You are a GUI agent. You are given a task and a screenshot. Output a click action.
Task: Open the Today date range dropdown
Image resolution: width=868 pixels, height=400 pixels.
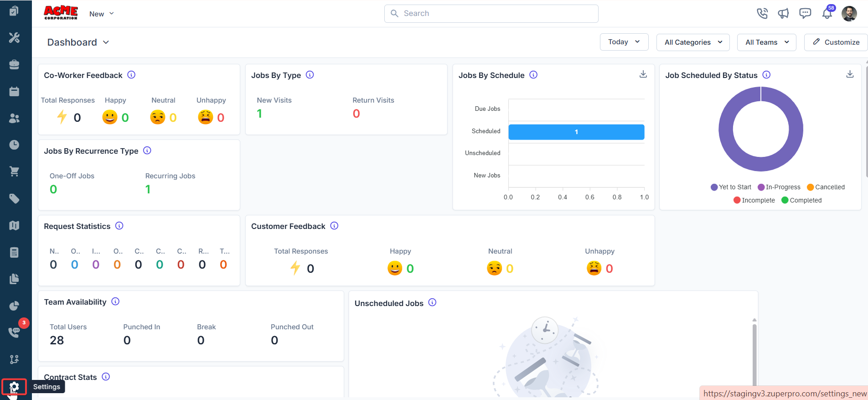coord(624,42)
